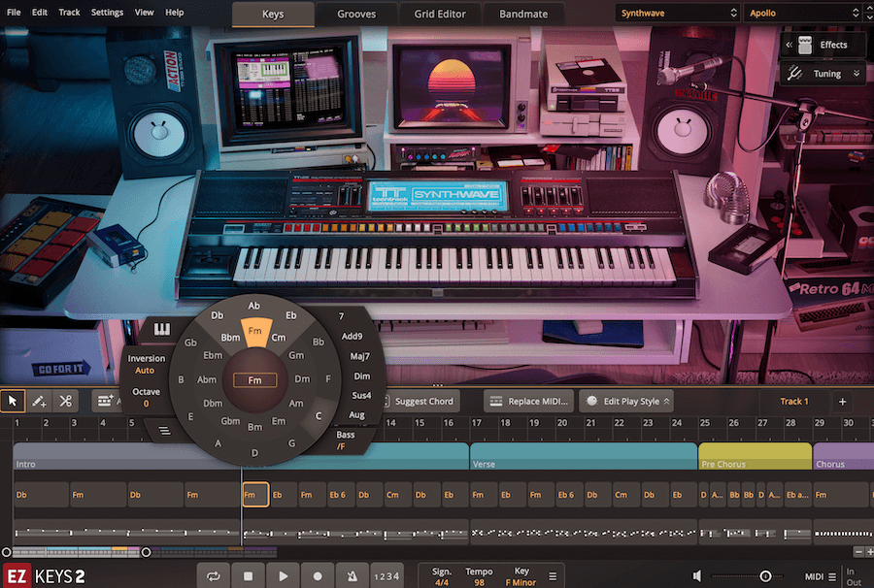Click the left loop handle circle
874x588 pixels.
[6, 552]
